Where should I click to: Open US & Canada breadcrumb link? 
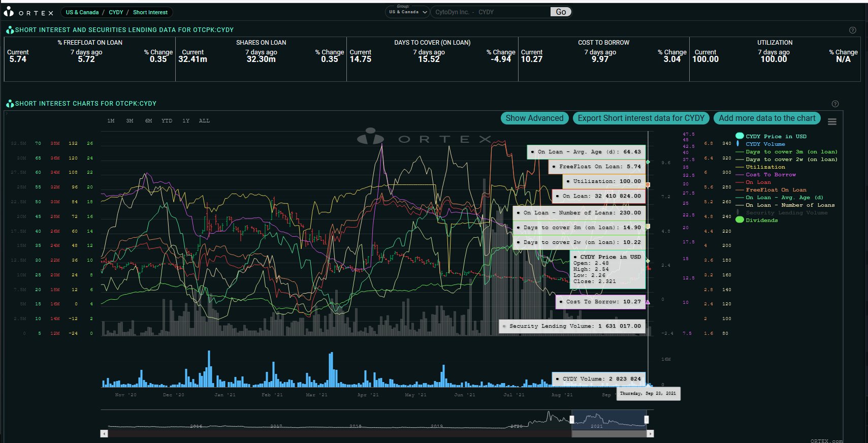coord(82,12)
